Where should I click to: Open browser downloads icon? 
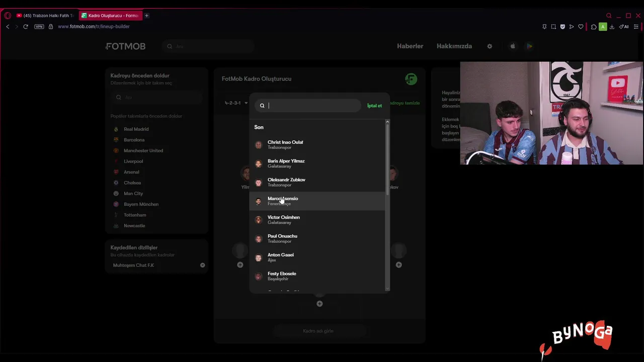612,27
